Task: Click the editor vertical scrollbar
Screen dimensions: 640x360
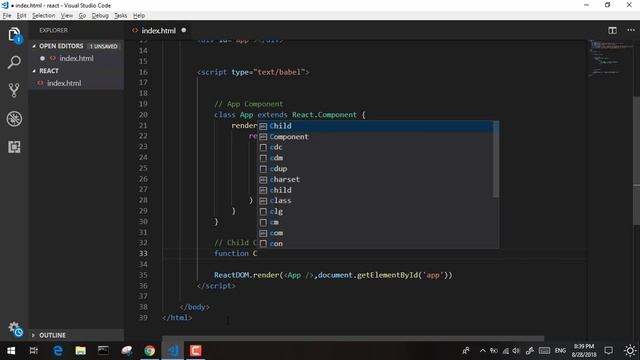Action: [x=636, y=161]
